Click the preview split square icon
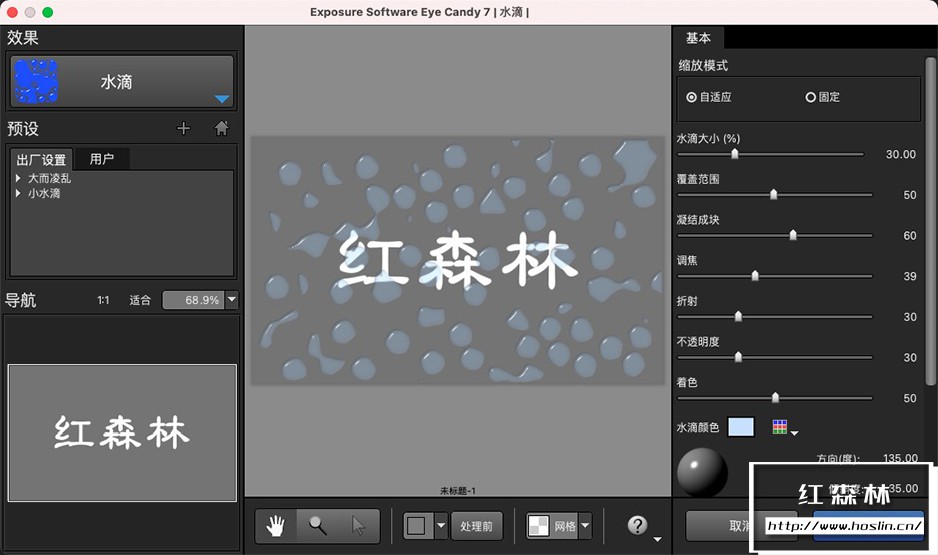 click(416, 526)
